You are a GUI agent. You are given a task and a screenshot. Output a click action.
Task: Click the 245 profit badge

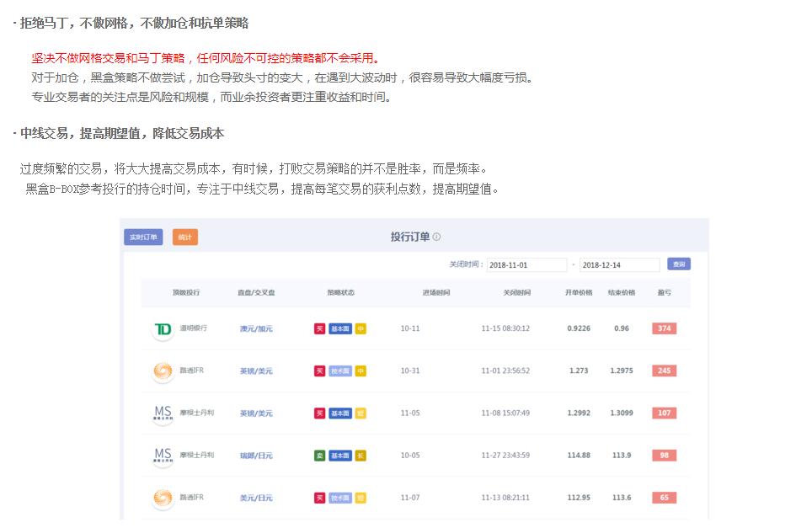pos(664,371)
